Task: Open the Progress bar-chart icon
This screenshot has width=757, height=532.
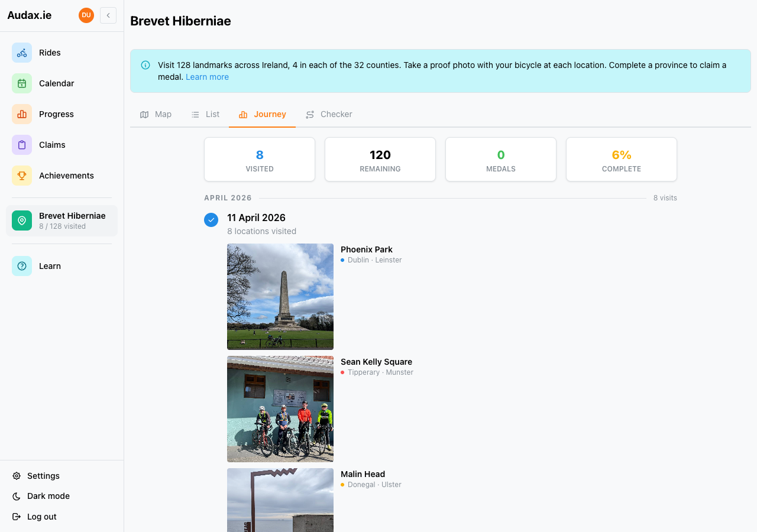Action: tap(22, 114)
